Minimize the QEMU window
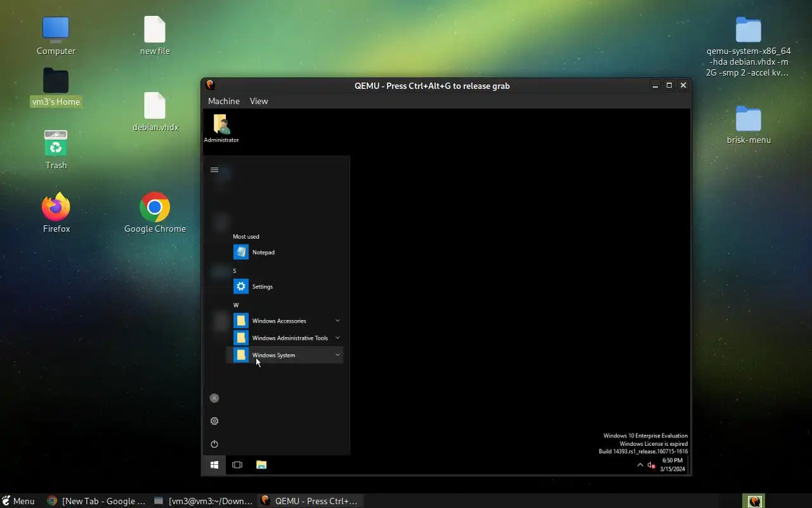 pyautogui.click(x=655, y=85)
